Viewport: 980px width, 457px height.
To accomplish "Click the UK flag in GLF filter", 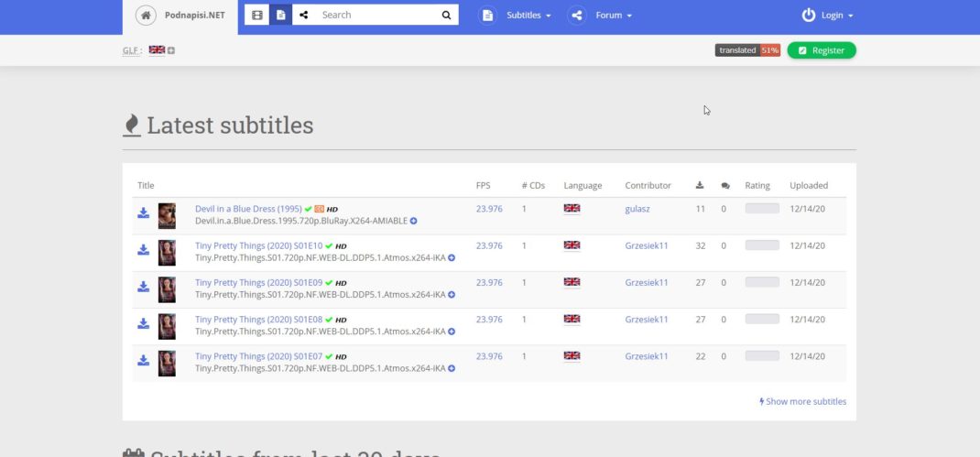I will [x=157, y=50].
